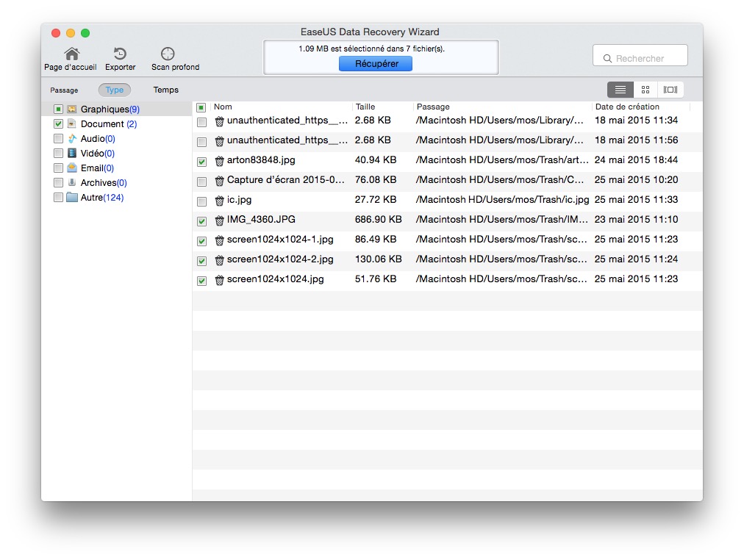The height and width of the screenshot is (560, 744).
Task: Check the unauthenticated_https file dated 11:34
Action: 201,122
